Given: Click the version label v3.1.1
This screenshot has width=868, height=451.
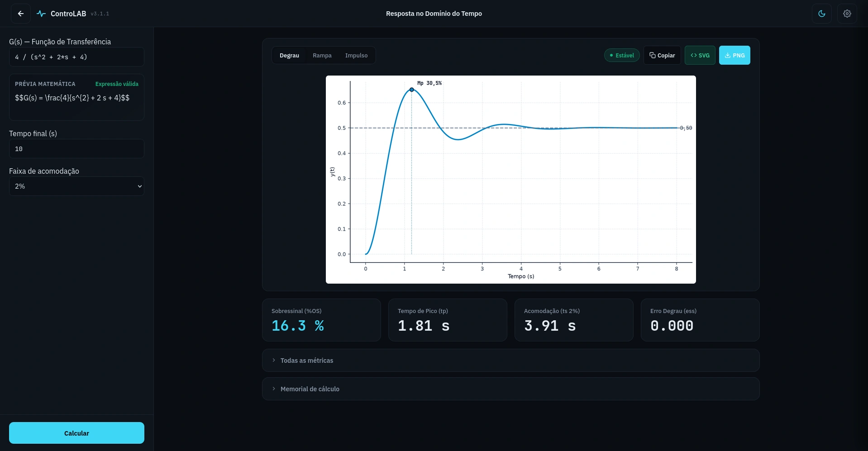Looking at the screenshot, I should tap(100, 14).
